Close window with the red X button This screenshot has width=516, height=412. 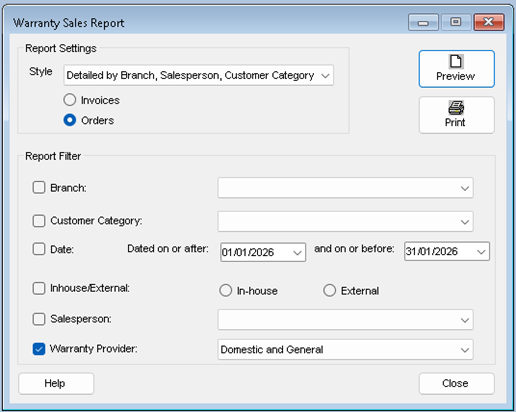point(489,22)
